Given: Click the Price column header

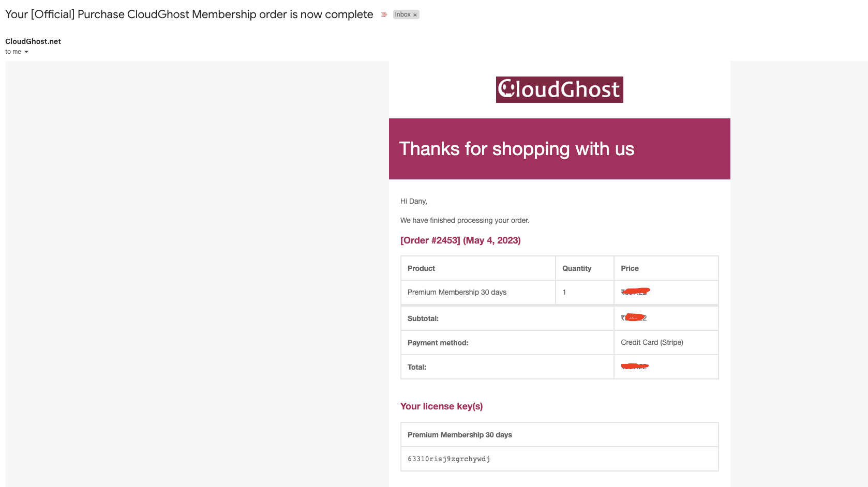Looking at the screenshot, I should pyautogui.click(x=630, y=268).
